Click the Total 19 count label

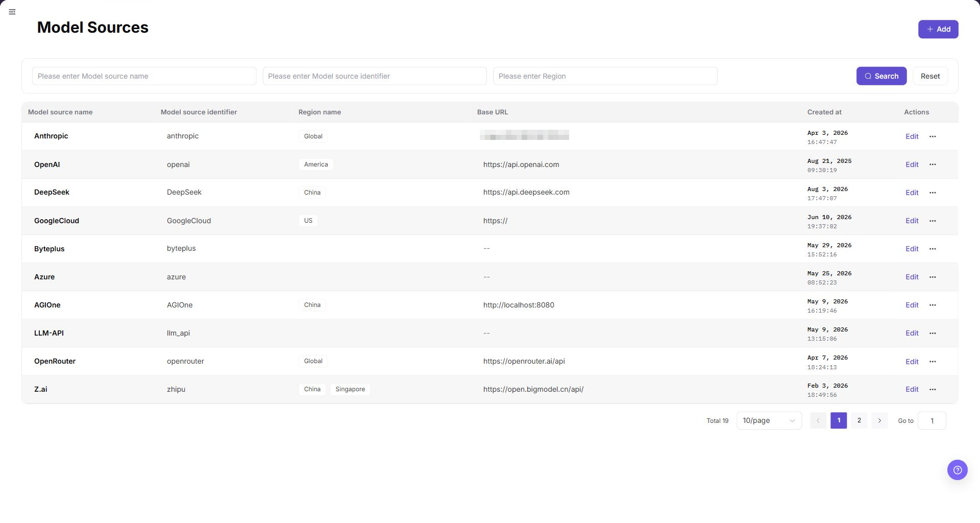coord(717,421)
